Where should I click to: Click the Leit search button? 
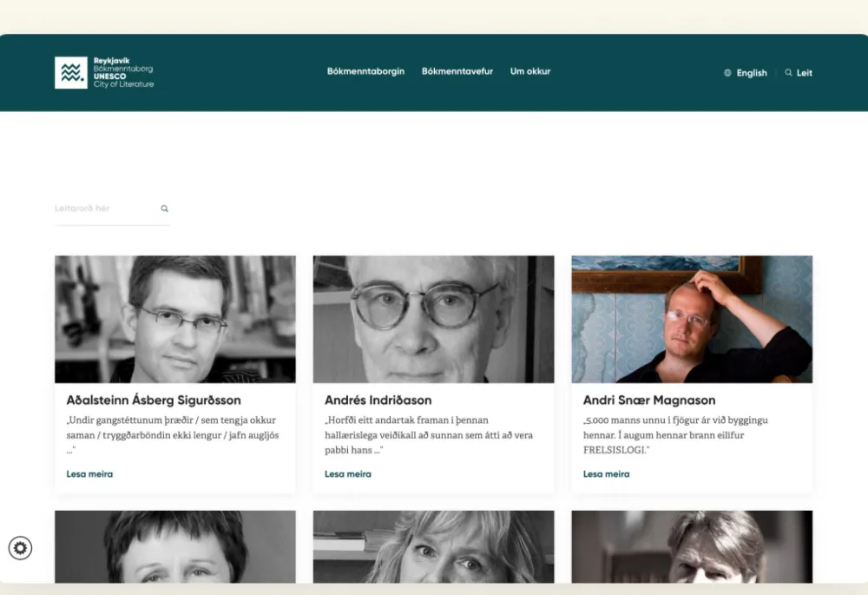(x=805, y=73)
